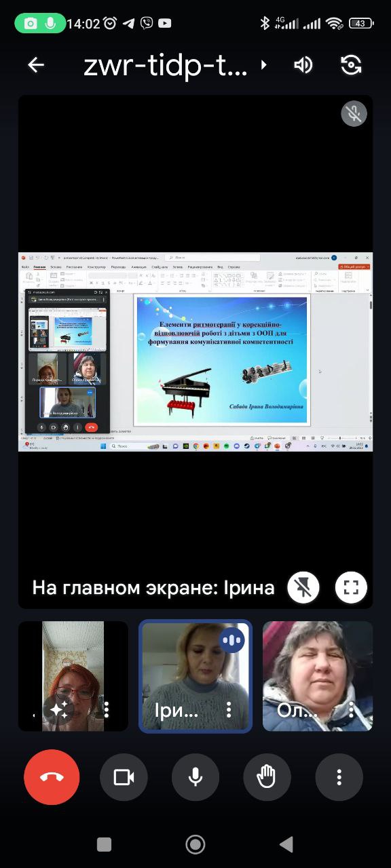Image resolution: width=391 pixels, height=868 pixels.
Task: Switch camera using the rotate camera icon
Action: click(351, 65)
